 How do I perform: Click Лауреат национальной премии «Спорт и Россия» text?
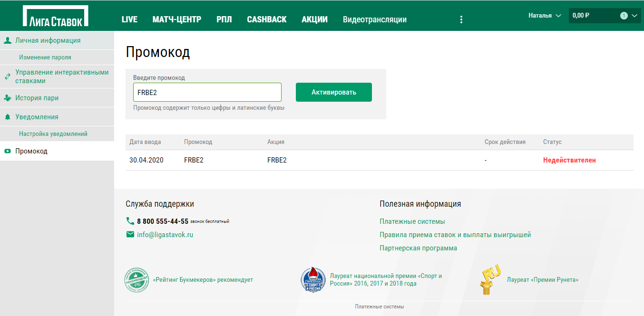[386, 280]
